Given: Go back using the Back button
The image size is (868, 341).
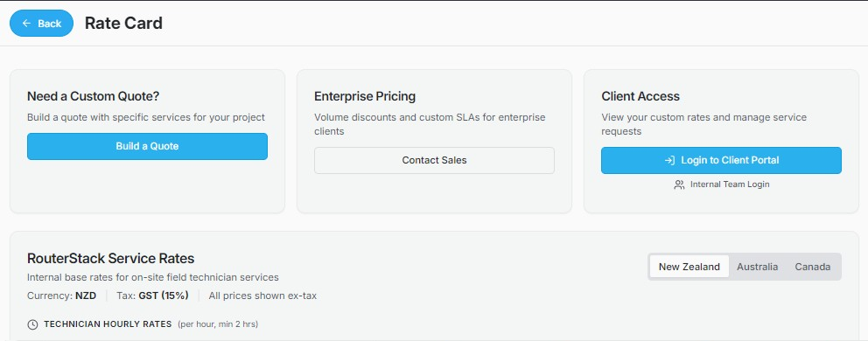Looking at the screenshot, I should (x=41, y=24).
